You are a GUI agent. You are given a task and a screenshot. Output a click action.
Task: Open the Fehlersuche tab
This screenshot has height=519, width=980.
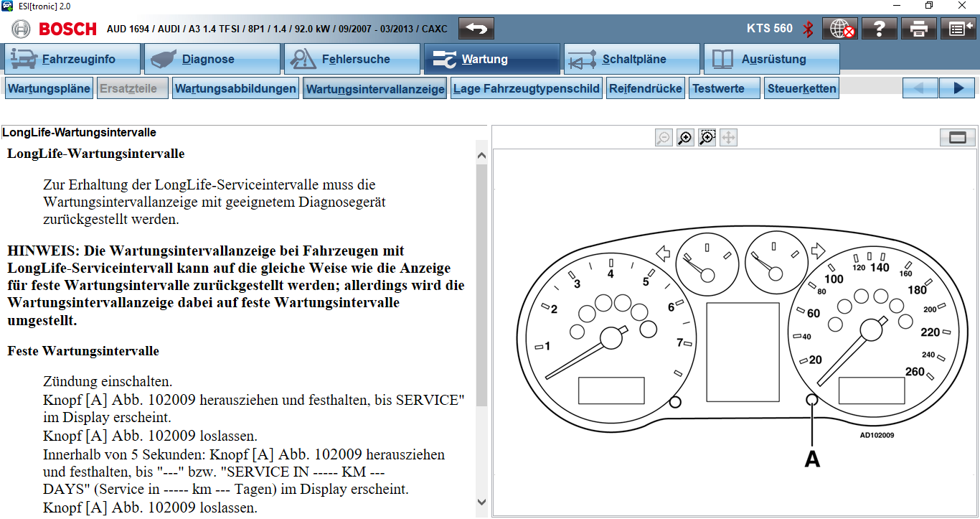352,60
